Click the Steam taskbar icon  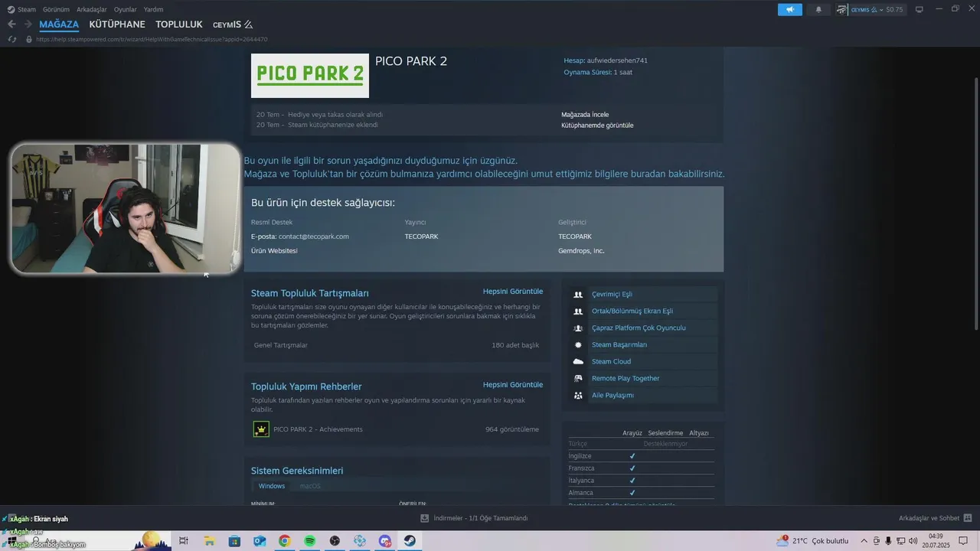click(410, 541)
